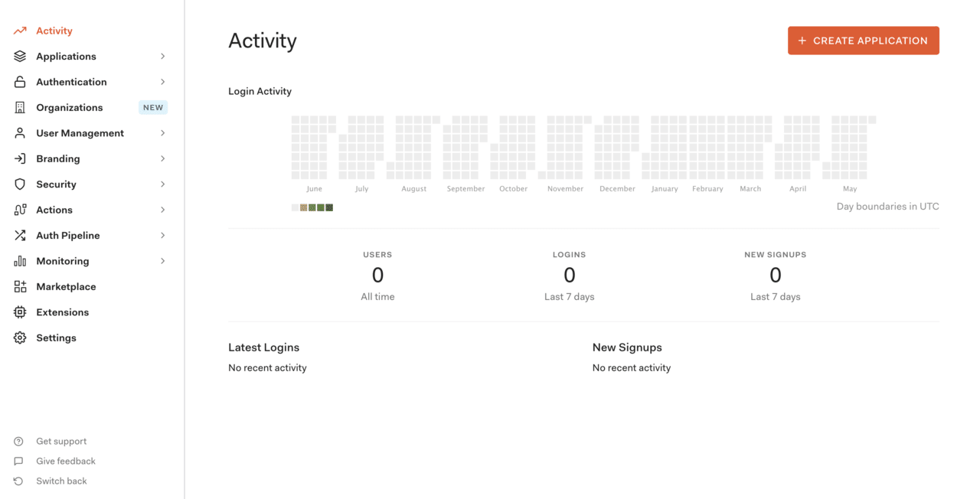The image size is (980, 499).
Task: Click the Get support link
Action: coord(61,442)
